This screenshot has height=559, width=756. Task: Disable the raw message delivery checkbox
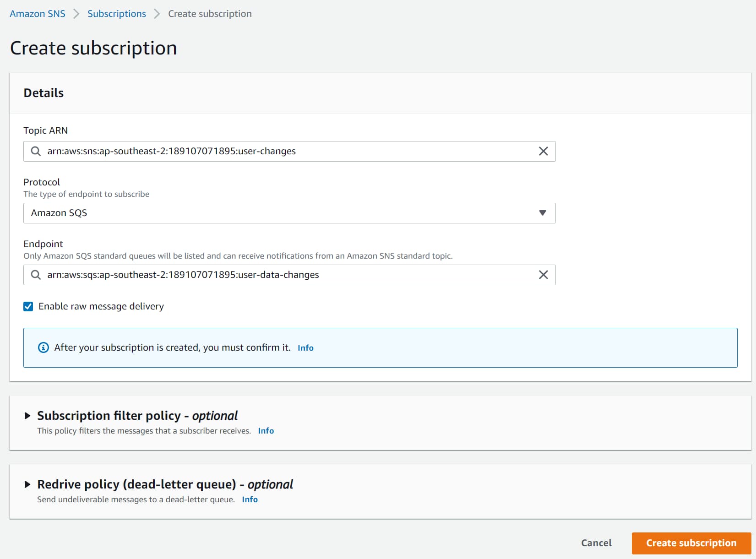tap(28, 306)
